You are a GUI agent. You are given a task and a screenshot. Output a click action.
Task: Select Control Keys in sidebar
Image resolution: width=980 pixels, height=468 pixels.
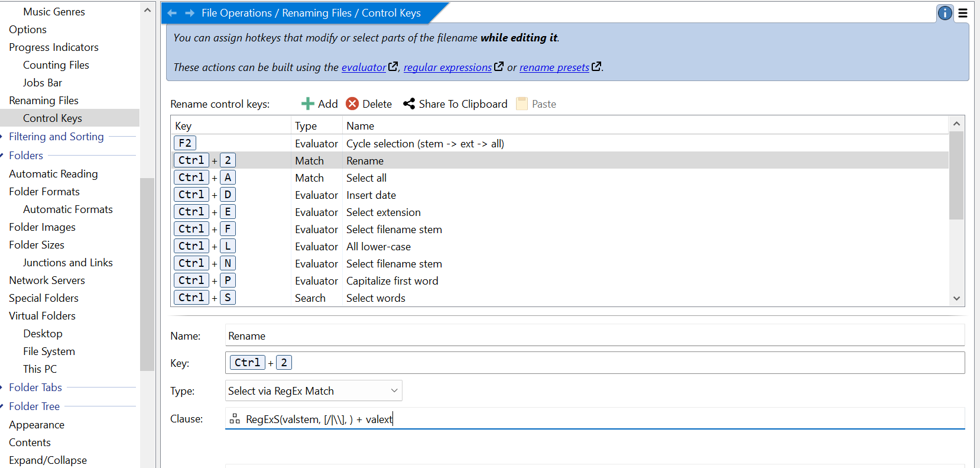click(x=53, y=118)
